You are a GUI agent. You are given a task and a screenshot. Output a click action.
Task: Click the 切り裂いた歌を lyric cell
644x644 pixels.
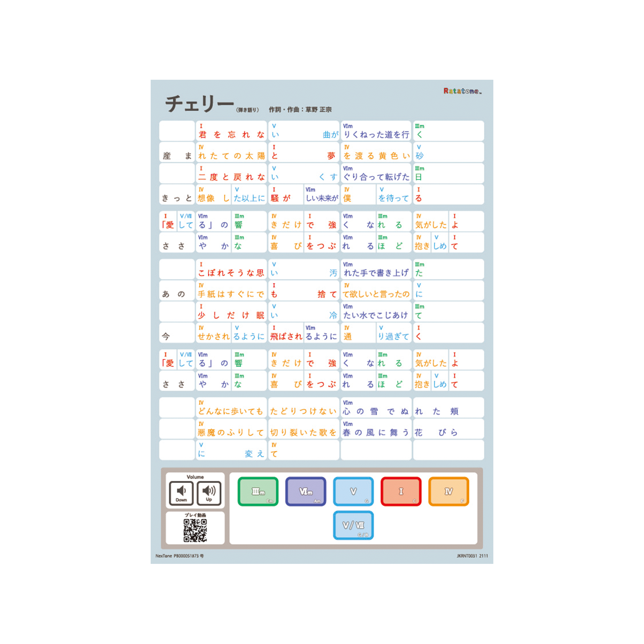click(x=304, y=429)
